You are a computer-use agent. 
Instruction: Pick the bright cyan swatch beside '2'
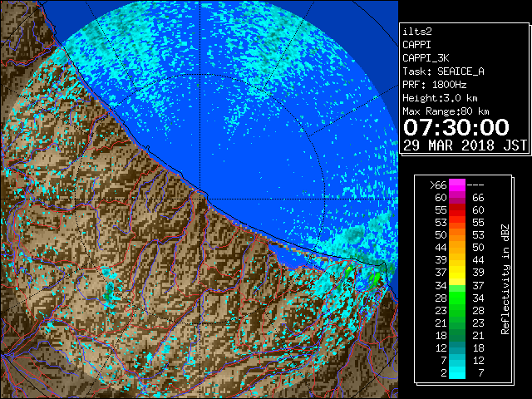[x=457, y=373]
